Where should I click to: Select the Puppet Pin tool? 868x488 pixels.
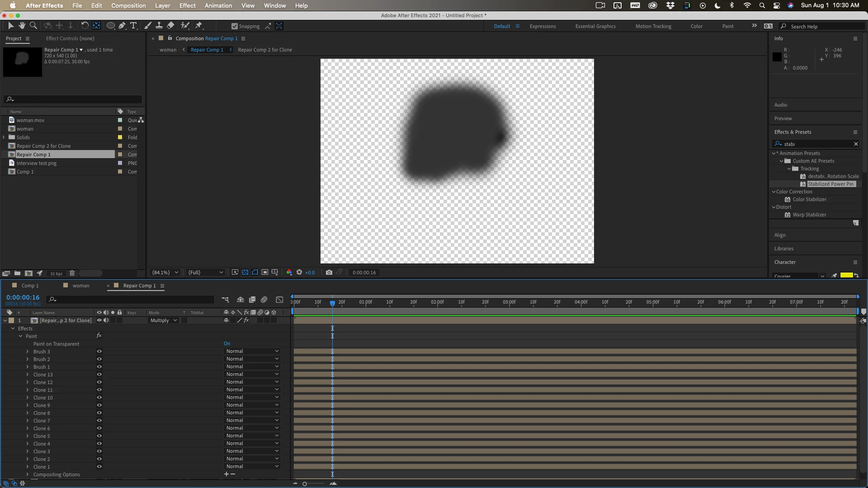click(x=199, y=26)
